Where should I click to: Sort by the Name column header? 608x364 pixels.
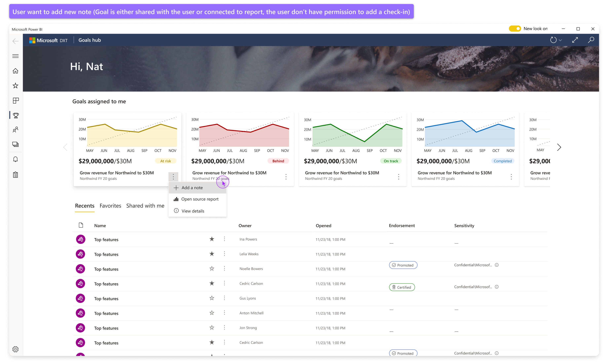coord(100,226)
